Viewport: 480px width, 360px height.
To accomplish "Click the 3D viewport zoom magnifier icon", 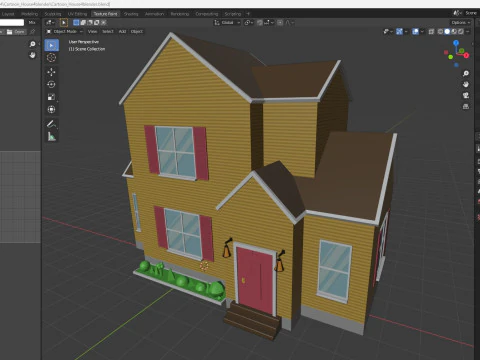I will tap(466, 74).
